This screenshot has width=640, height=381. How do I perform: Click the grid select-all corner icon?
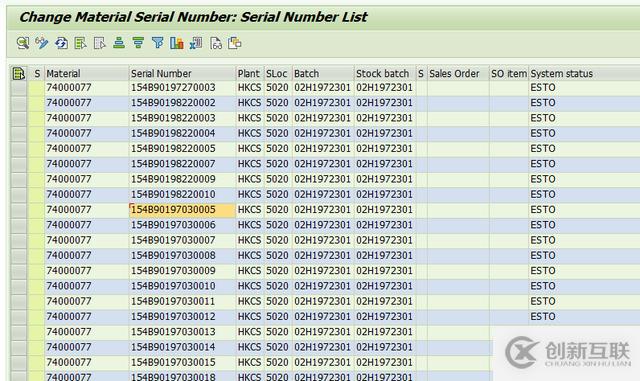[19, 74]
